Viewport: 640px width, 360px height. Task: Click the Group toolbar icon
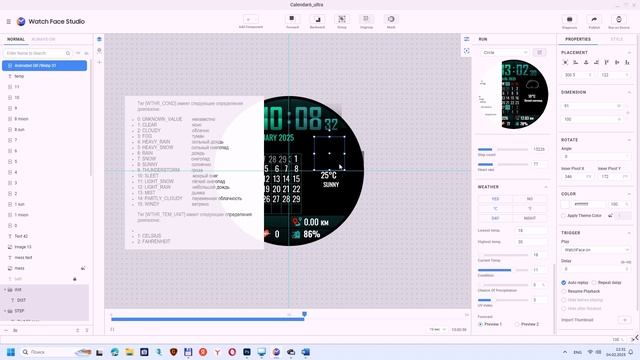(x=342, y=19)
